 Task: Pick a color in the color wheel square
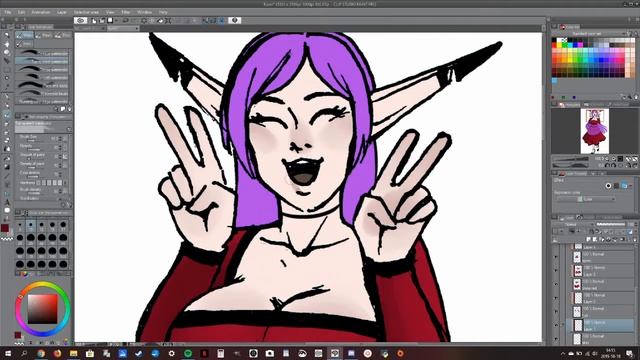coord(42,309)
